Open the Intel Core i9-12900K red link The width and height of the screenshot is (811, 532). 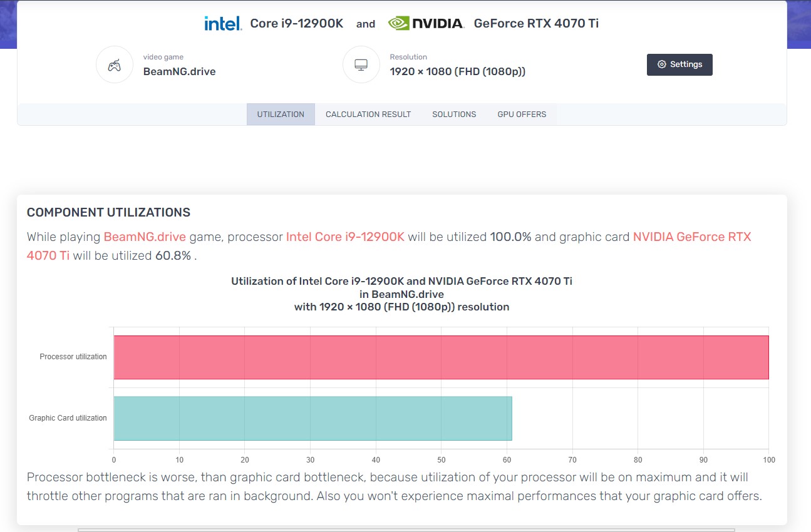(345, 237)
